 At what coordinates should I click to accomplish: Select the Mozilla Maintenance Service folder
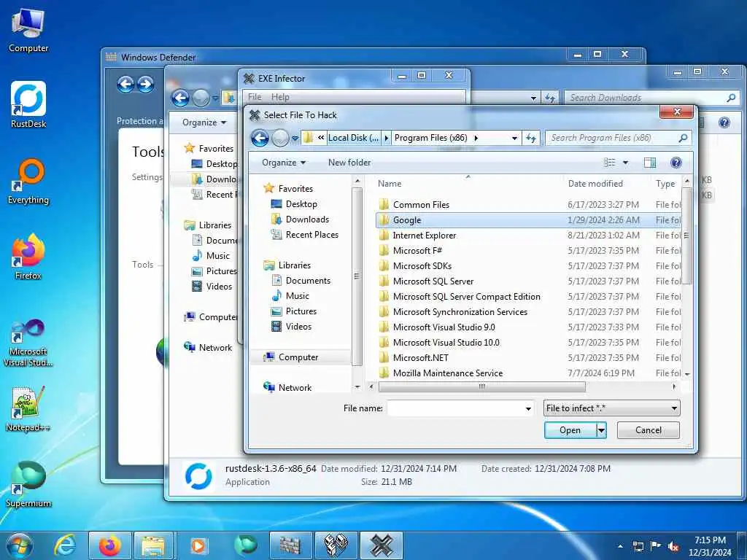[529, 373]
